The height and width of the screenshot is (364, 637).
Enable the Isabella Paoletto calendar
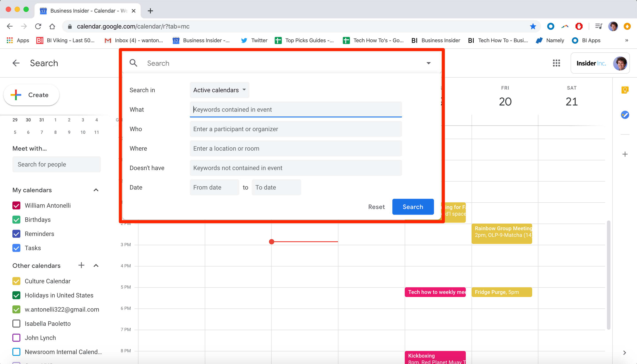16,324
